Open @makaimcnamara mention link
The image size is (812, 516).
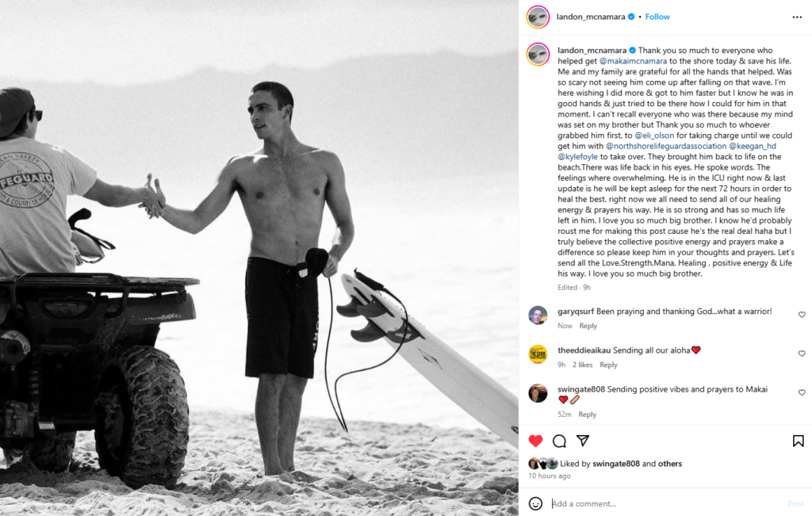click(633, 61)
